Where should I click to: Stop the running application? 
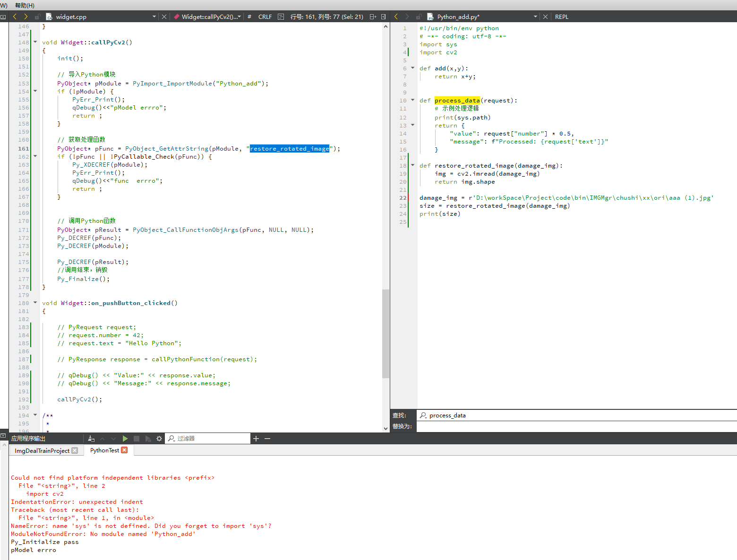tap(137, 439)
